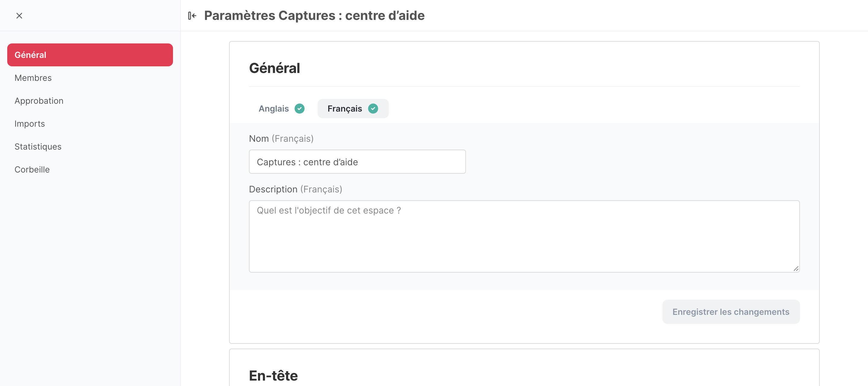
Task: Click the En-tête section heading
Action: point(273,375)
